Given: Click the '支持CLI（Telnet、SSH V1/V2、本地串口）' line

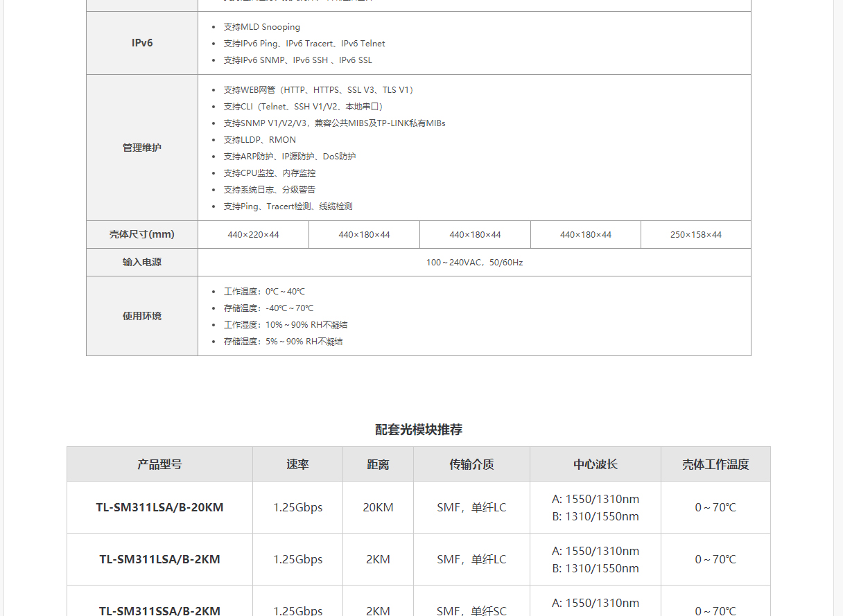Looking at the screenshot, I should pos(305,107).
